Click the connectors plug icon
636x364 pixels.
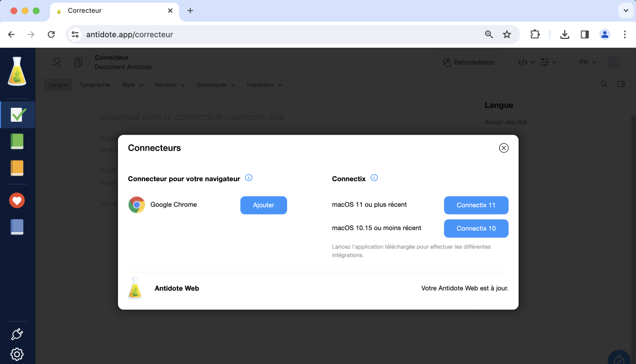[x=17, y=334]
